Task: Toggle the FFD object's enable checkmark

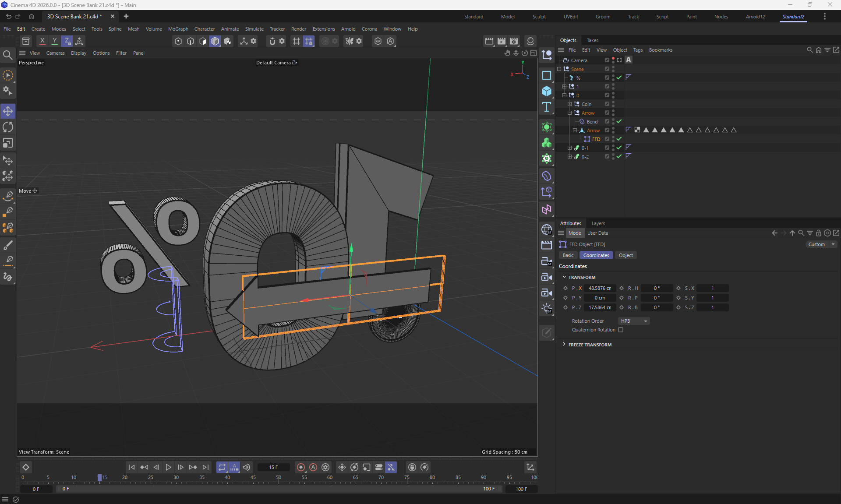Action: pyautogui.click(x=619, y=139)
